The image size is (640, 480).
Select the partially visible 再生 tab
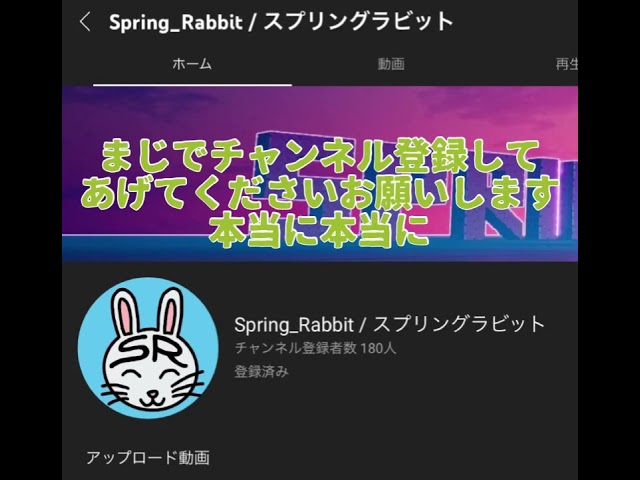click(x=567, y=64)
